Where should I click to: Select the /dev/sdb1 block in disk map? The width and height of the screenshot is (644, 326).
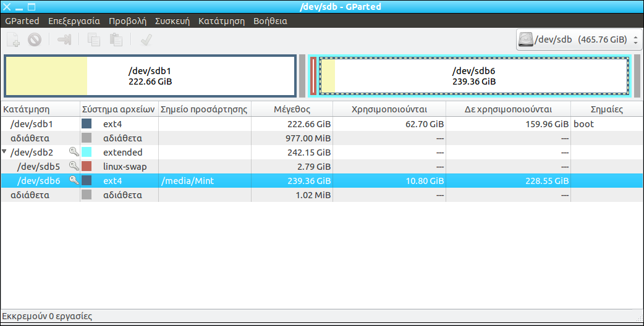150,76
